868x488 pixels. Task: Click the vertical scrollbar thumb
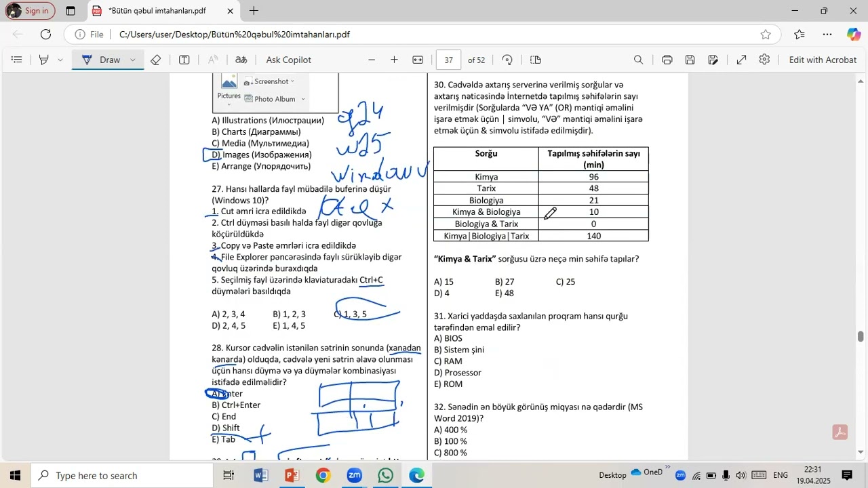coord(861,337)
